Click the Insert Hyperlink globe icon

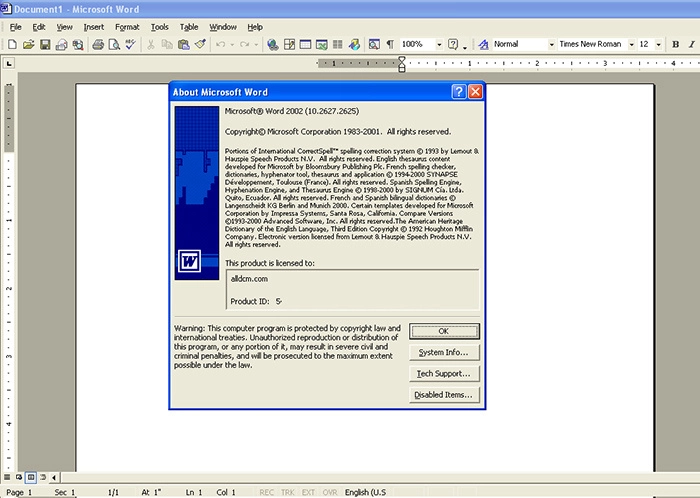coord(273,45)
